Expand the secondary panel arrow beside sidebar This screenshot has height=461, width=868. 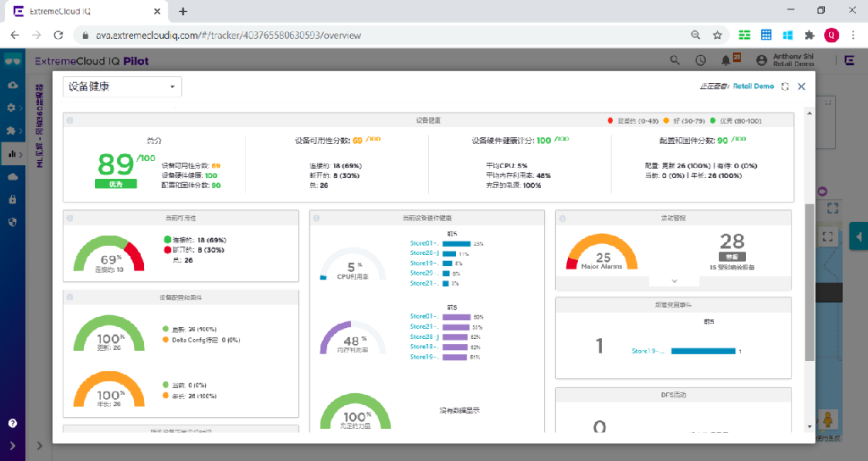(39, 446)
